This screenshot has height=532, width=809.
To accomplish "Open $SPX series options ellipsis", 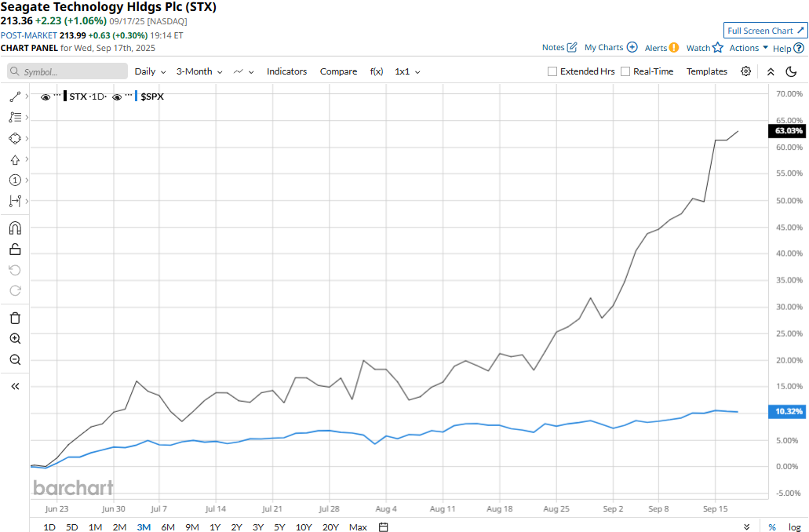I will point(129,96).
